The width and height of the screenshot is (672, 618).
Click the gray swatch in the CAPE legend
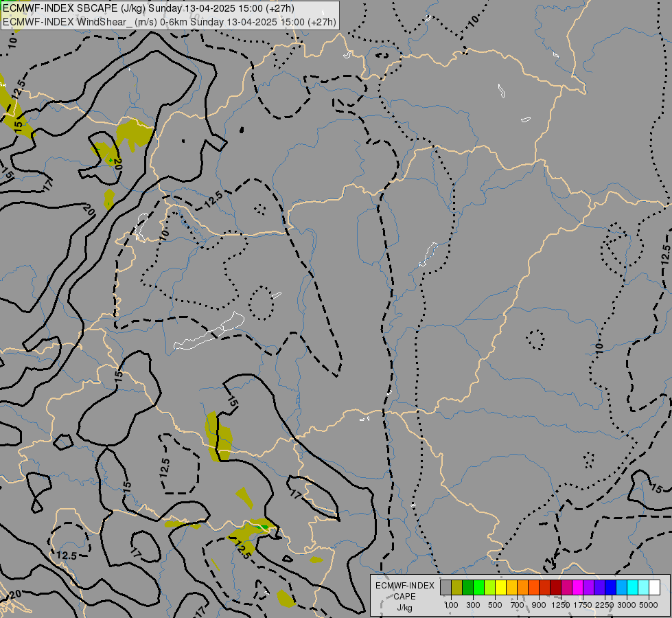click(445, 587)
